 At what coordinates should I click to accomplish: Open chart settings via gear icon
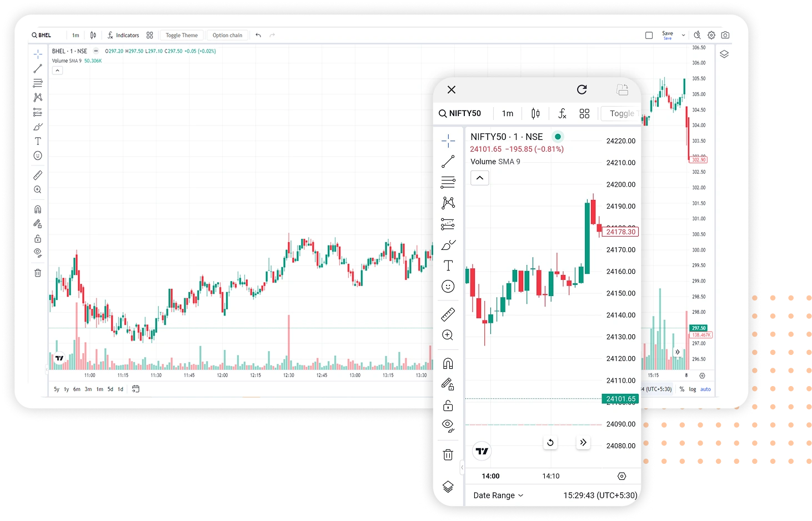[x=711, y=34]
